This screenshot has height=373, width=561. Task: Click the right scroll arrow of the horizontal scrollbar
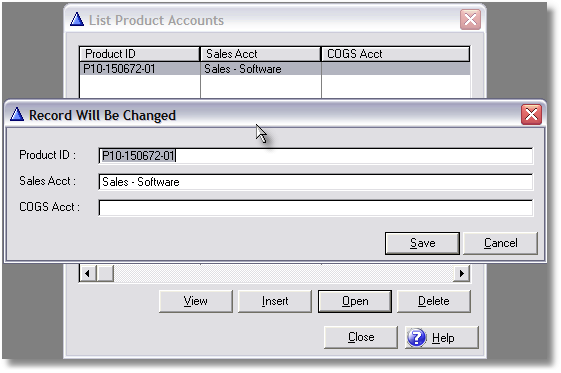462,274
